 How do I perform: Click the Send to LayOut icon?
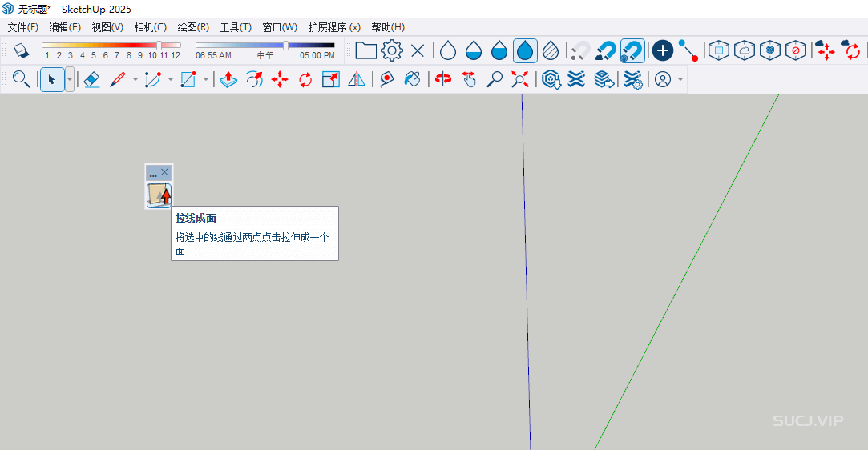coord(604,79)
